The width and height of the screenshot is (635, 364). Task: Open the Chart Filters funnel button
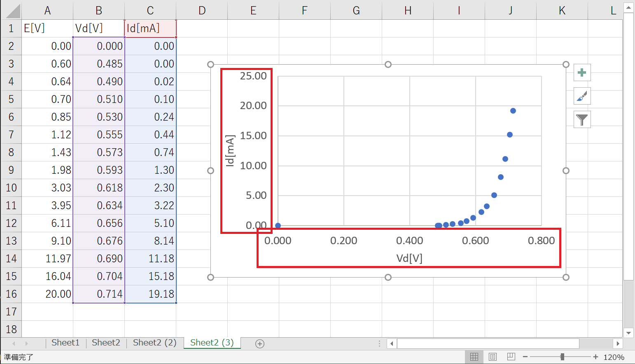point(582,119)
